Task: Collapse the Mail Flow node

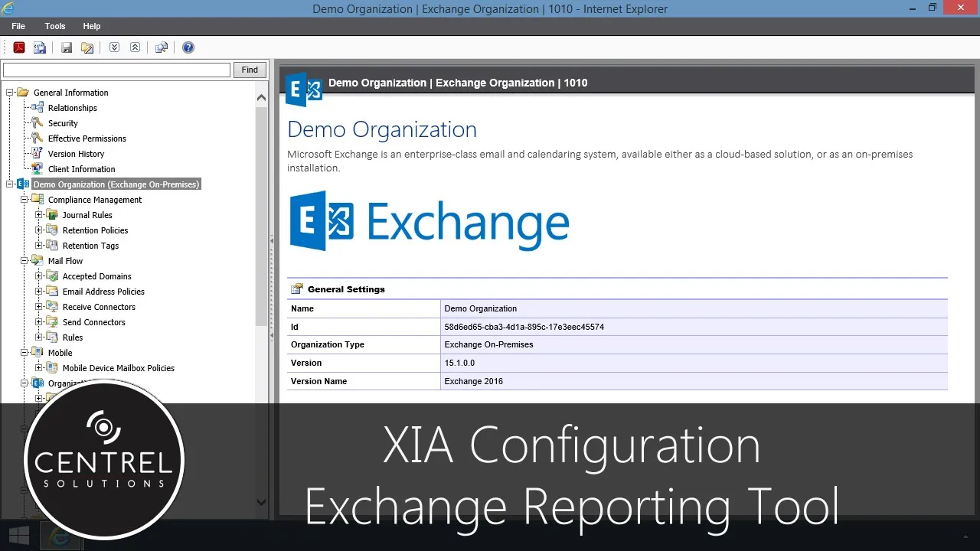Action: [24, 261]
